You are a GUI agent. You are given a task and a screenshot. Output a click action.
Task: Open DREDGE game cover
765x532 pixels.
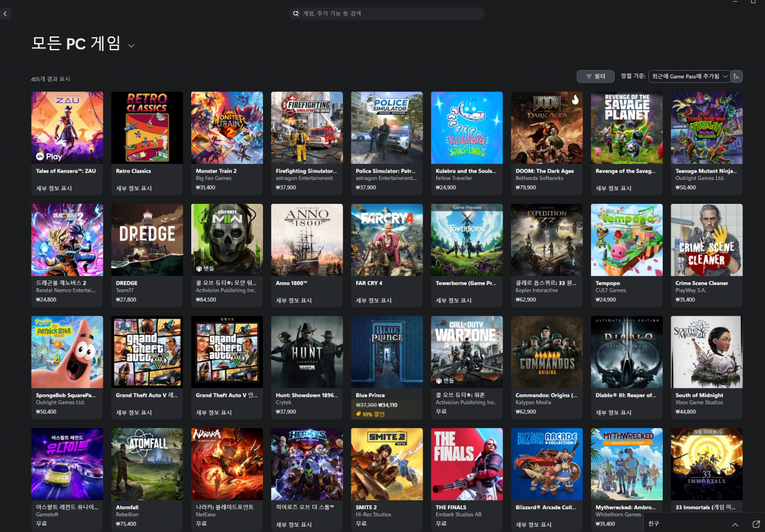[147, 240]
